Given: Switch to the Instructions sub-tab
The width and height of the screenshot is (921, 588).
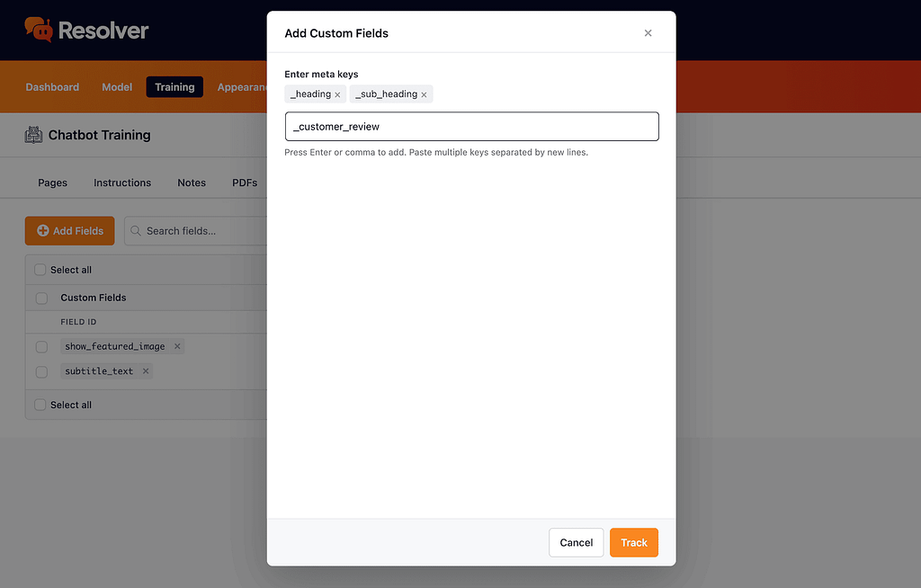Looking at the screenshot, I should click(x=122, y=183).
